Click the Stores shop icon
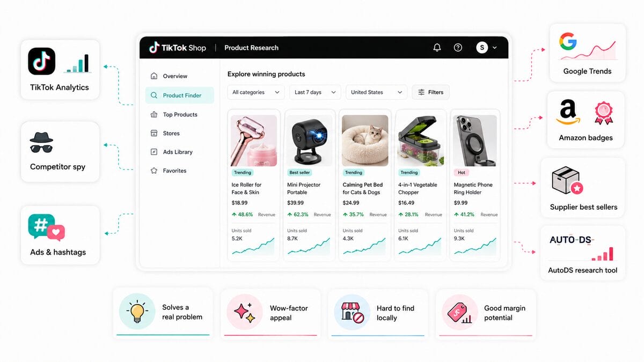Viewport: 644px width, 362px height. [x=155, y=133]
